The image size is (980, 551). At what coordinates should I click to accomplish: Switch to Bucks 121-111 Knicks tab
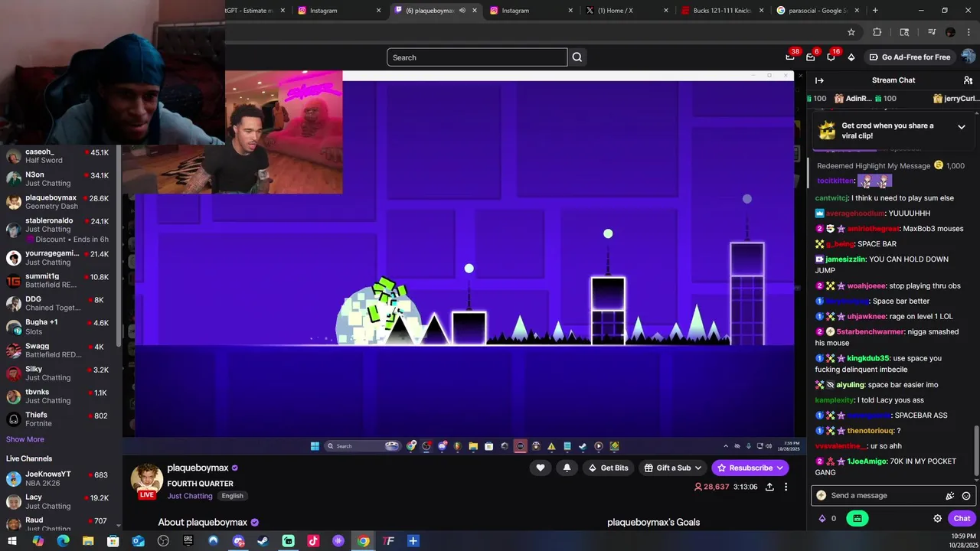(x=722, y=11)
